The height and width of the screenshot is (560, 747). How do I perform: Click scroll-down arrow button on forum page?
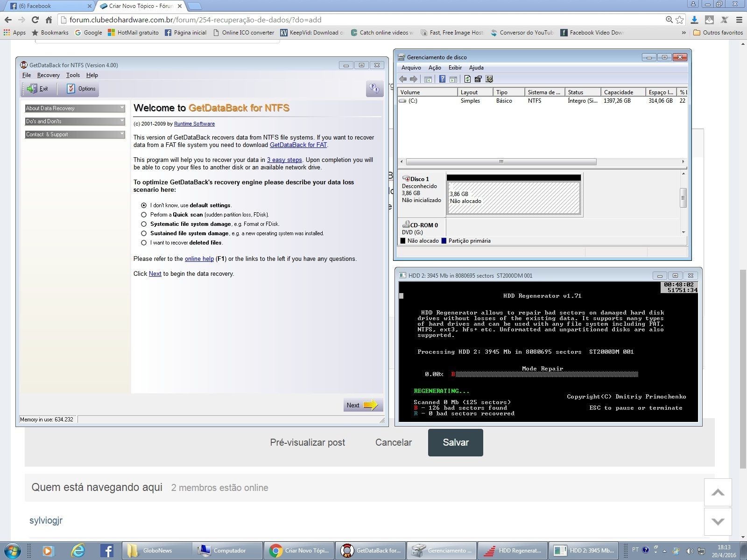click(x=718, y=522)
